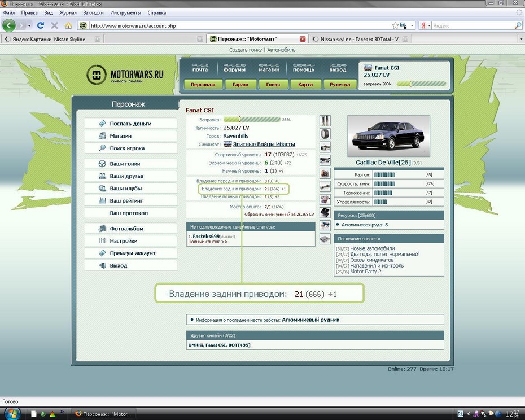
Task: Open the Файл menu
Action: click(x=9, y=13)
